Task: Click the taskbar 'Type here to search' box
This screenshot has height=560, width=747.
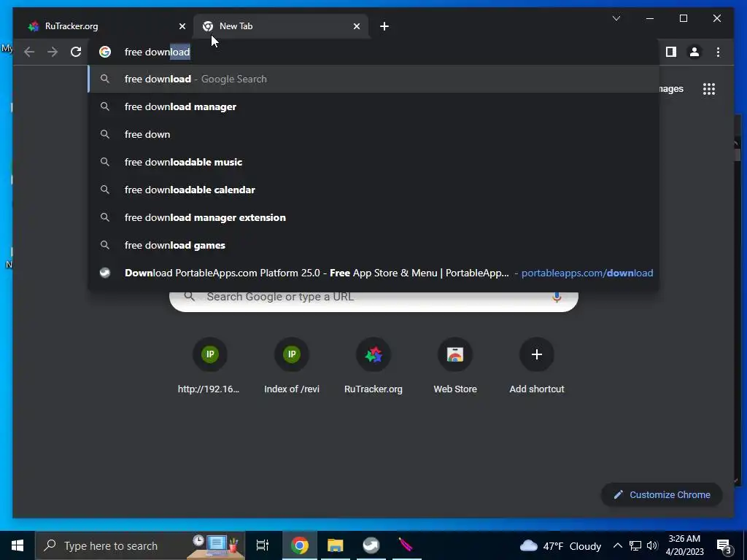Action: point(140,545)
